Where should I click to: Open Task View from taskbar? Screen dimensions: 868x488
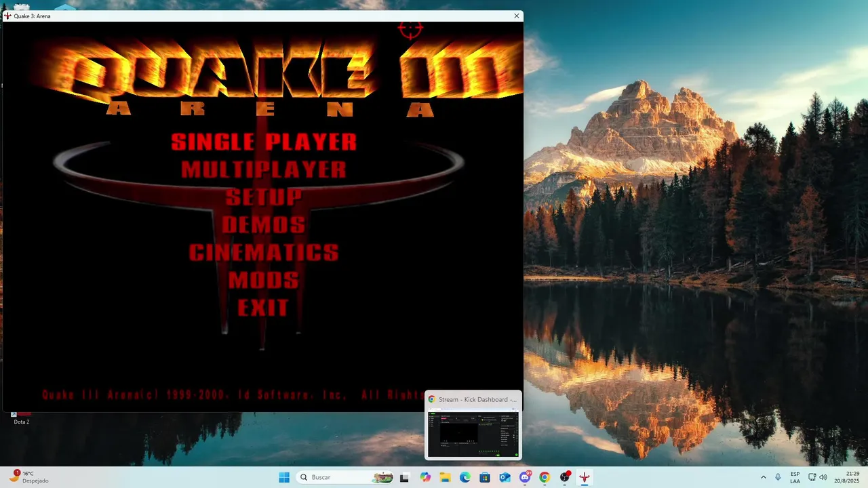pyautogui.click(x=405, y=477)
